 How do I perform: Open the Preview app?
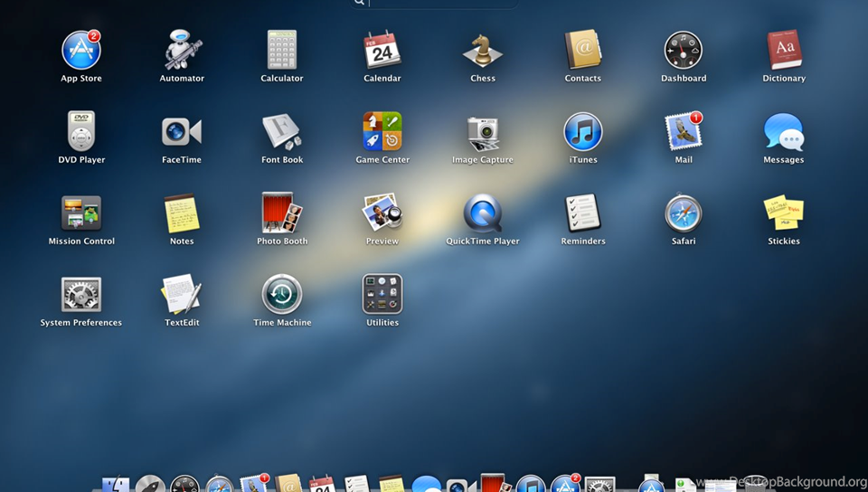click(x=382, y=213)
